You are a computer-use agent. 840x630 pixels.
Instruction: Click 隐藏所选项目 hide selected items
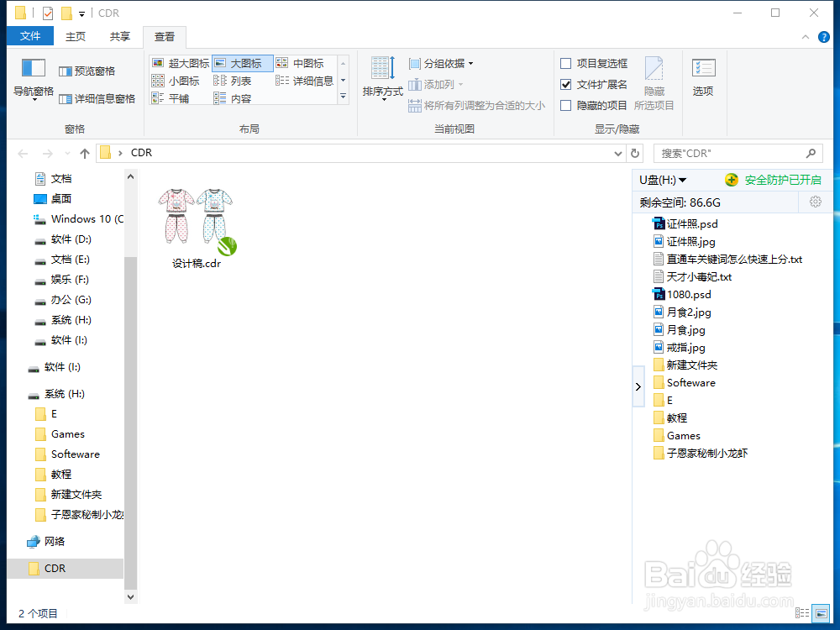tap(654, 83)
